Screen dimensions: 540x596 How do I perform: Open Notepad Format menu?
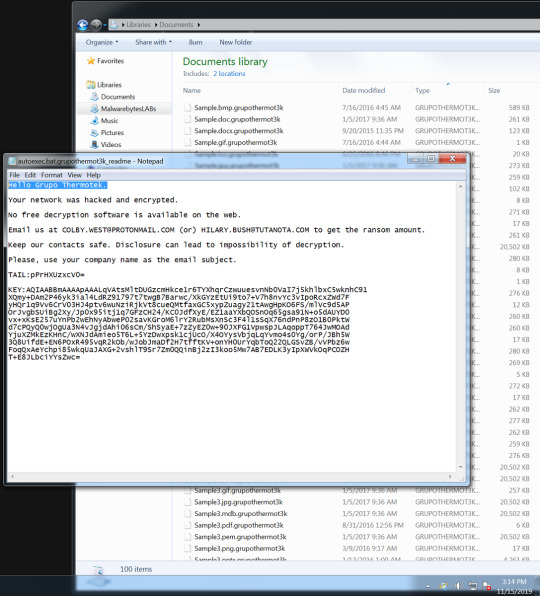52,175
